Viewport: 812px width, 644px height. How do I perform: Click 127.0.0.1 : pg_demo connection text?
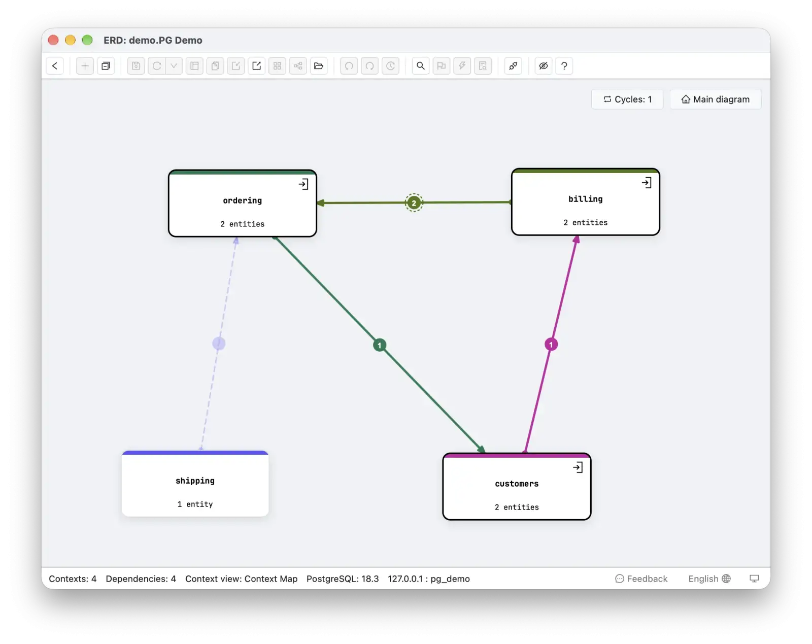[429, 579]
